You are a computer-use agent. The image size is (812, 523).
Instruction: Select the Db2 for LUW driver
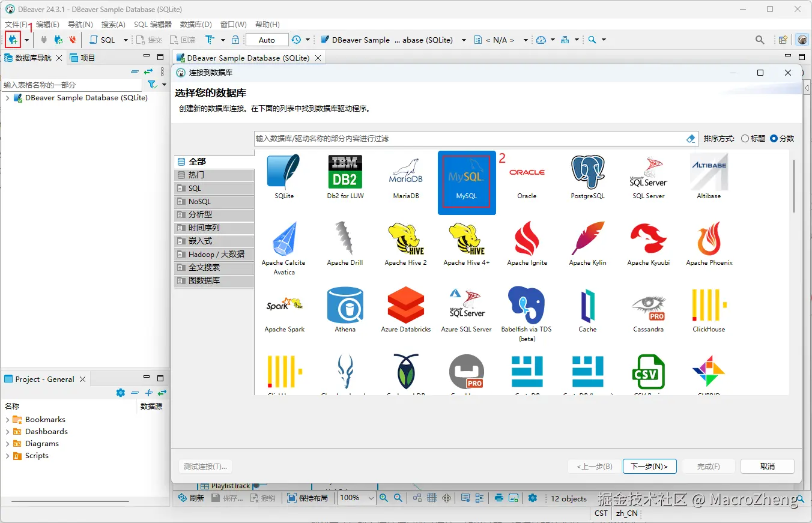(x=345, y=177)
